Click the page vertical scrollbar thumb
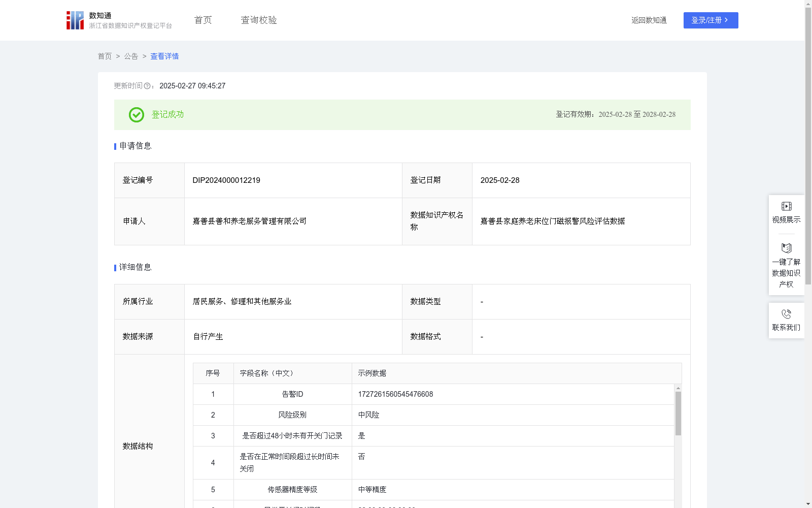812x508 pixels. pos(808,146)
